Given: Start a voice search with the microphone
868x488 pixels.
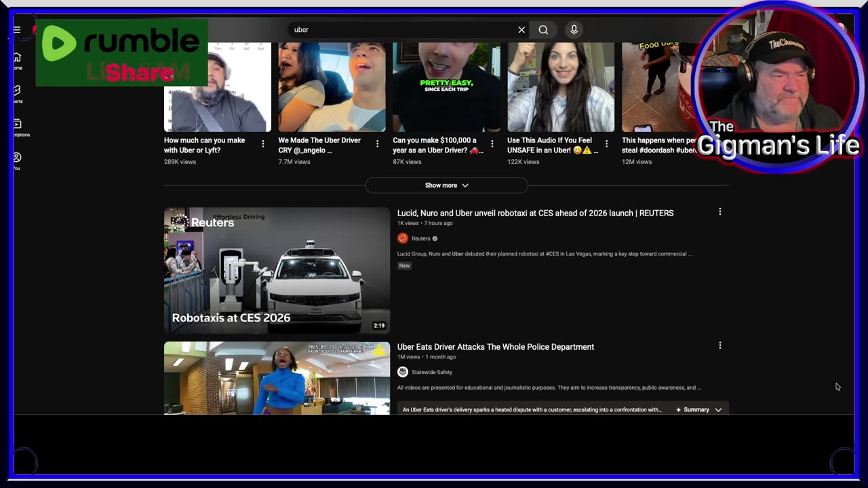Looking at the screenshot, I should [x=574, y=30].
